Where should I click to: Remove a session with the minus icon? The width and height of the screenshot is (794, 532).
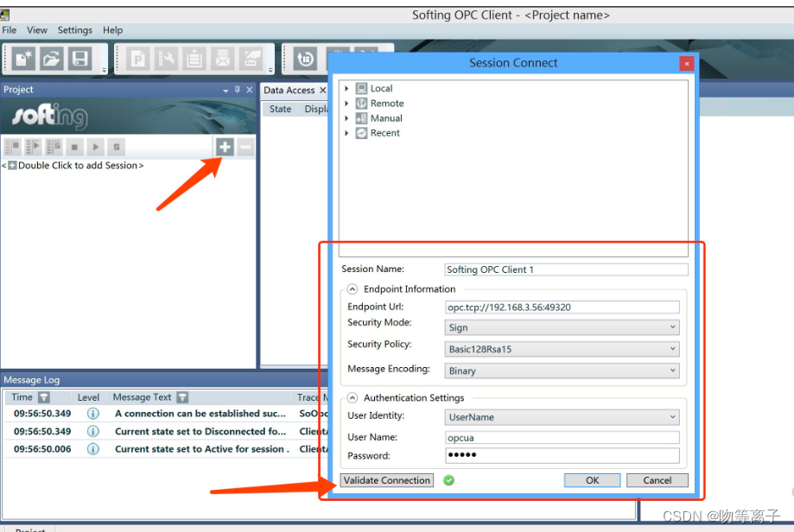point(245,146)
